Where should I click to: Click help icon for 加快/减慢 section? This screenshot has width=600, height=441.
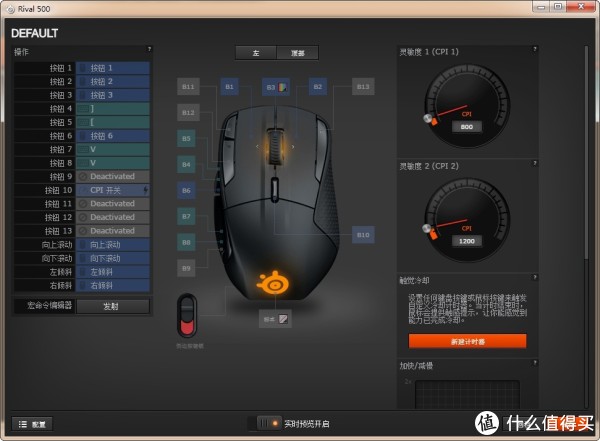pyautogui.click(x=535, y=363)
